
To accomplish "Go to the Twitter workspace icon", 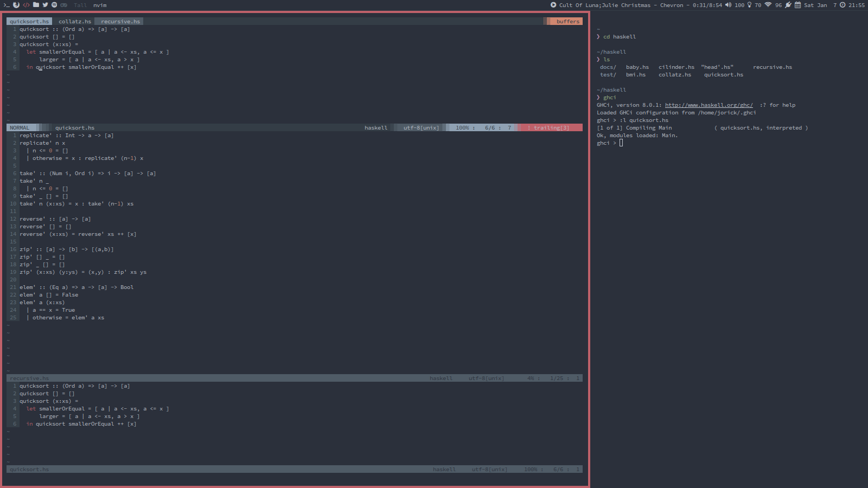I will 45,5.
